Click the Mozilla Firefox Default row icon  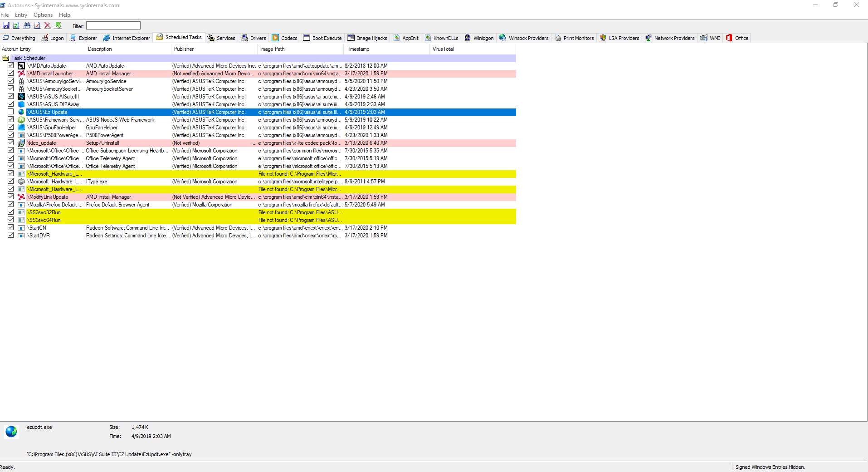pyautogui.click(x=21, y=205)
